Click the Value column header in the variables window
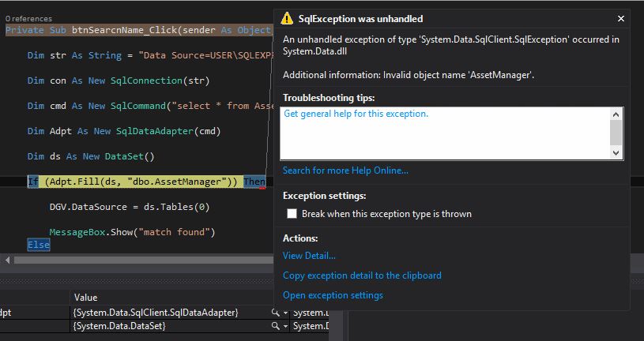 85,298
